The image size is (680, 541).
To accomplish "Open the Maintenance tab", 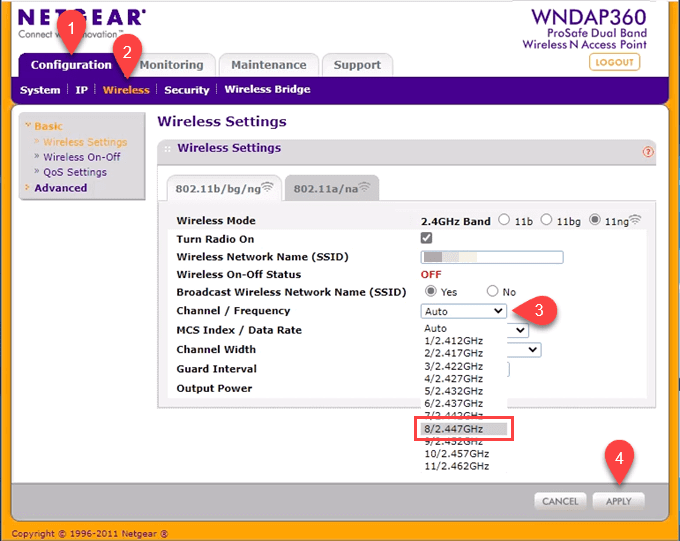I will click(x=268, y=65).
